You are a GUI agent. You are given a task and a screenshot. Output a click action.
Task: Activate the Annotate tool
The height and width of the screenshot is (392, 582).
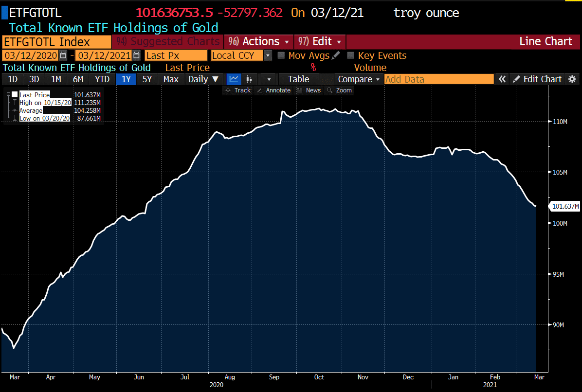(x=273, y=90)
